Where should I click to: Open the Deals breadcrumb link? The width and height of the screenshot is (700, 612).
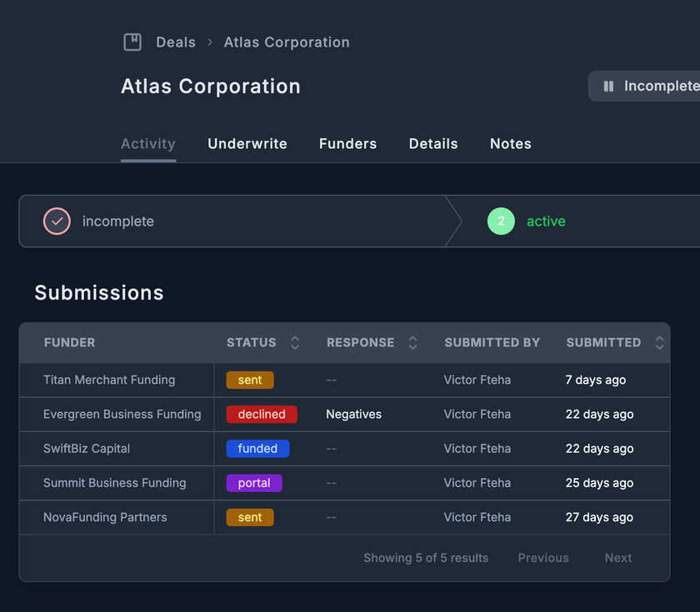click(176, 42)
